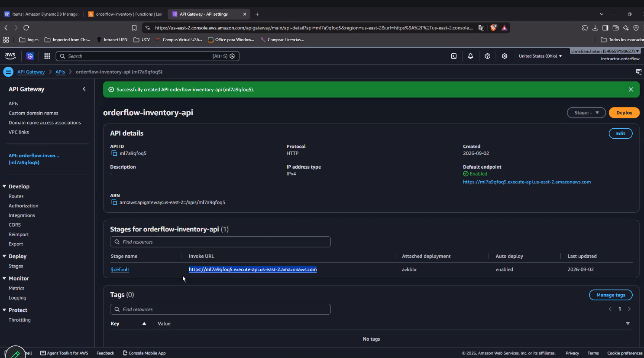Open the AWS help menu
Screen dimensions: 644x358
[488, 56]
